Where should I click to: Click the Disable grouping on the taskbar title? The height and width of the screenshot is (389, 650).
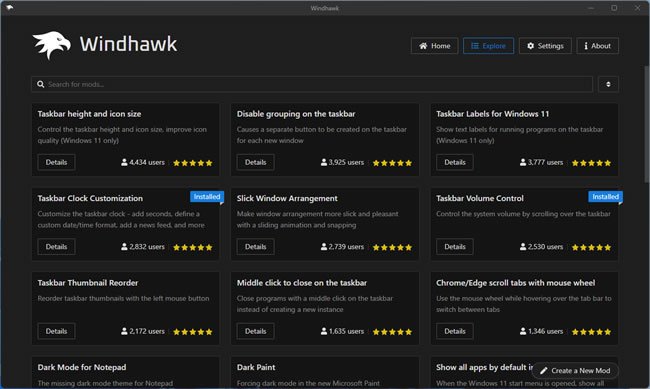296,114
